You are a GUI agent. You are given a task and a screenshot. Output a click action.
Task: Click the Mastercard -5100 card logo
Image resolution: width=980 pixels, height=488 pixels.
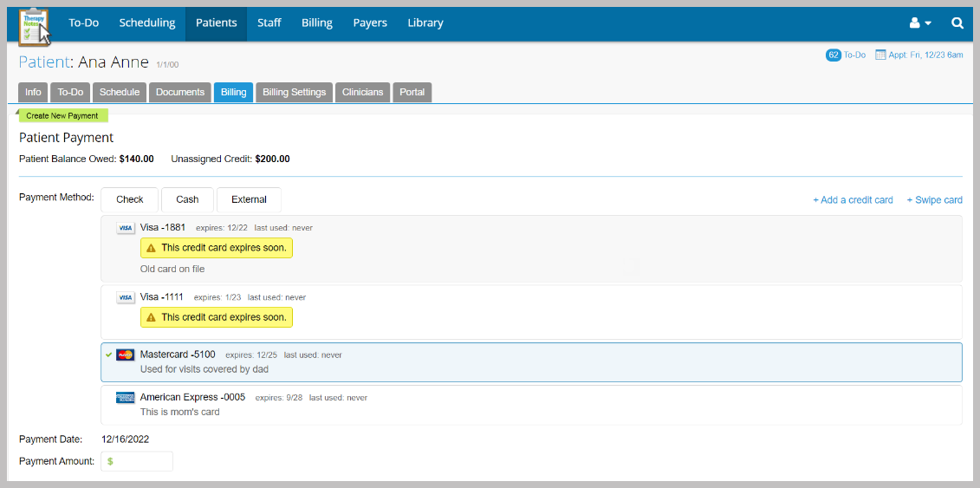point(126,355)
